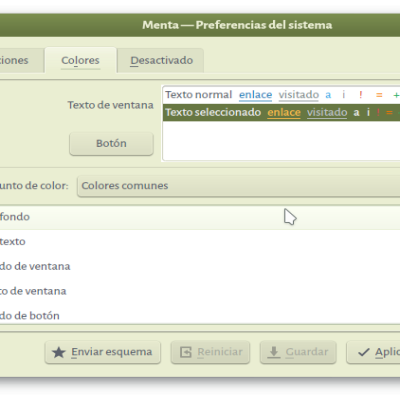Open the Colores comunes dropdown
The height and width of the screenshot is (400, 400).
(x=238, y=186)
